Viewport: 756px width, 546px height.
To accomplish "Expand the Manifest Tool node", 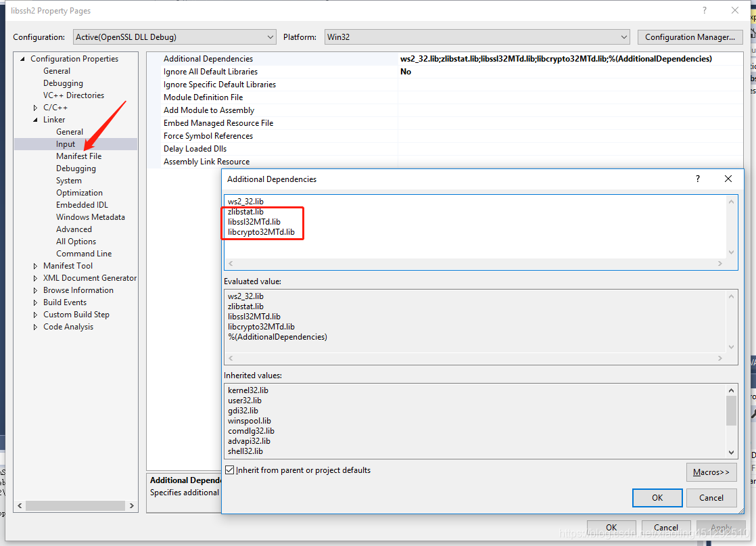I will click(x=35, y=265).
